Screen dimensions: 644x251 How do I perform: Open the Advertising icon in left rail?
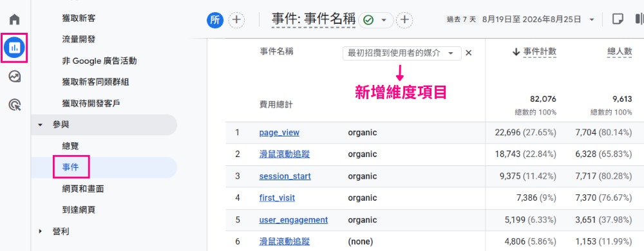pos(14,105)
